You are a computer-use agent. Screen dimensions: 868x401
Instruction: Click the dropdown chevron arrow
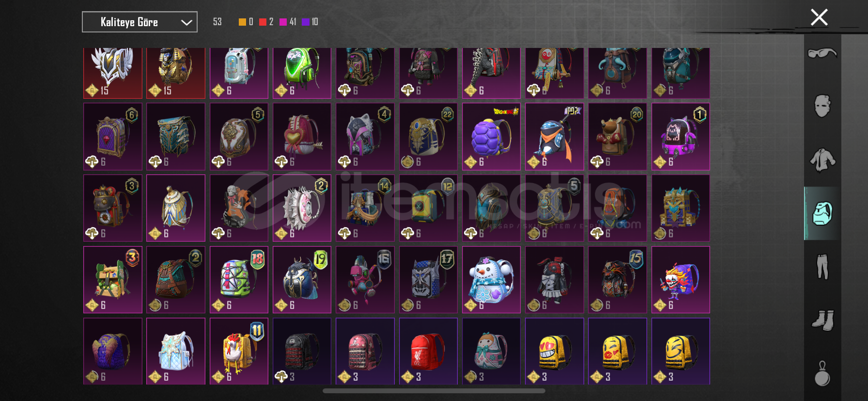point(186,22)
